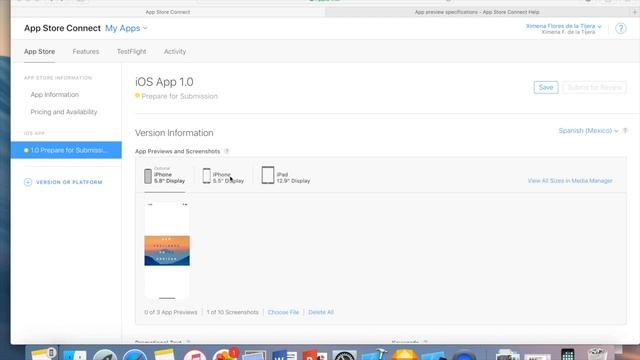Click the 1 of 10 Screenshots text
Screen dimensions: 640x360
pos(232,312)
